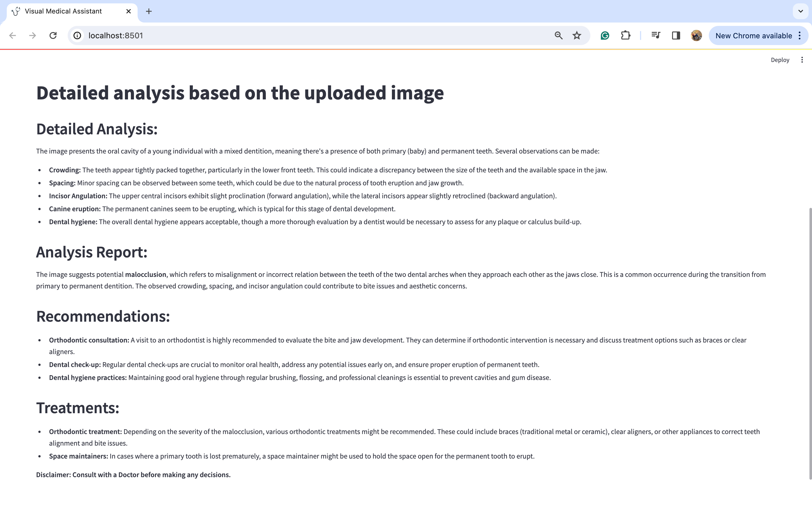This screenshot has width=812, height=507.
Task: Click the forward navigation arrow
Action: pos(32,35)
